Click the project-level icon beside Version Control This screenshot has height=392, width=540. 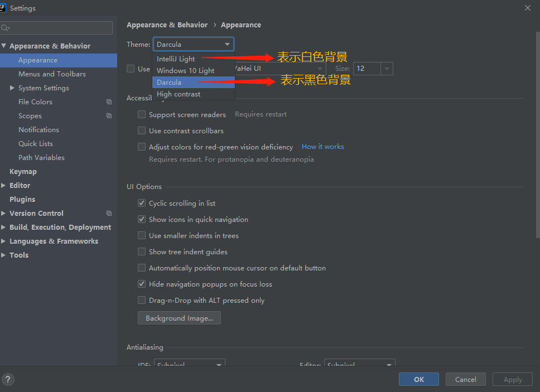109,214
